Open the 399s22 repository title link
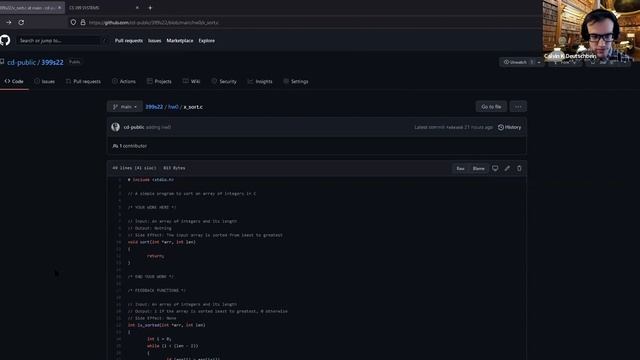The width and height of the screenshot is (640, 360). pyautogui.click(x=52, y=62)
